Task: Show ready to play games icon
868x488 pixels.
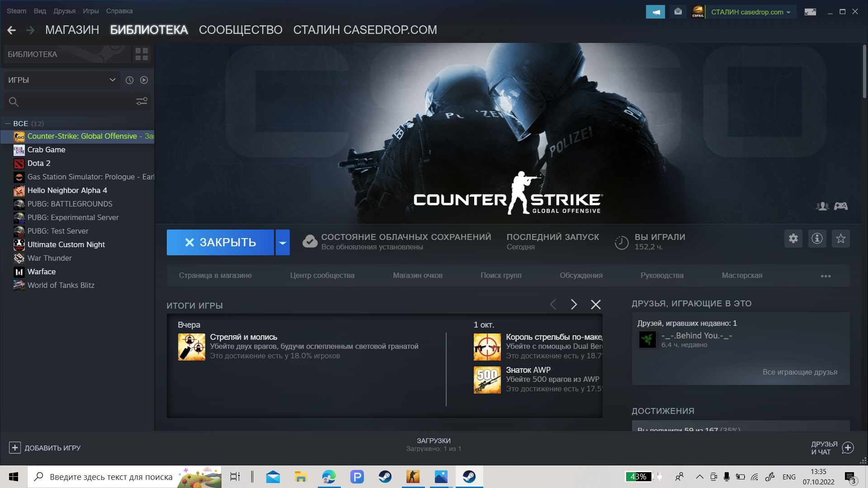Action: [x=144, y=80]
